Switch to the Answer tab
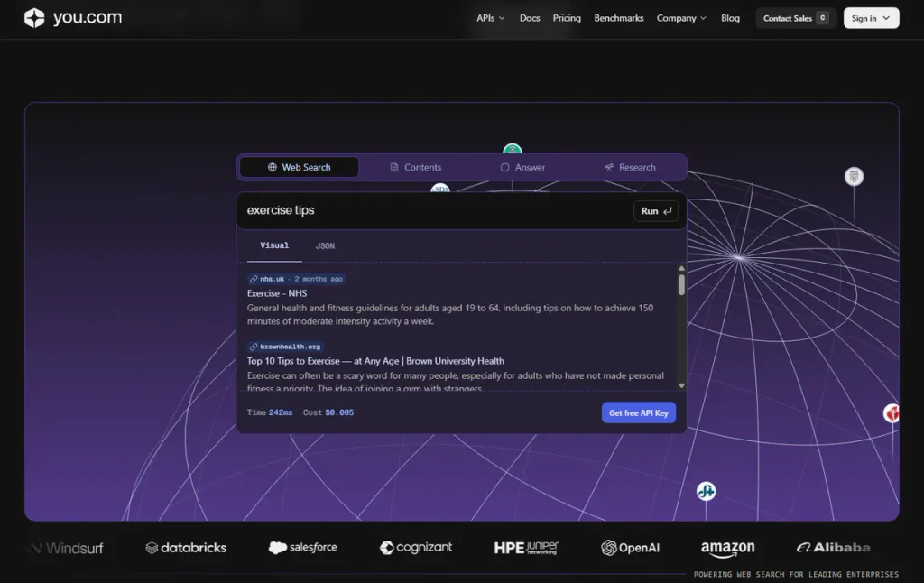Screen dimensions: 924x583 pos(522,168)
